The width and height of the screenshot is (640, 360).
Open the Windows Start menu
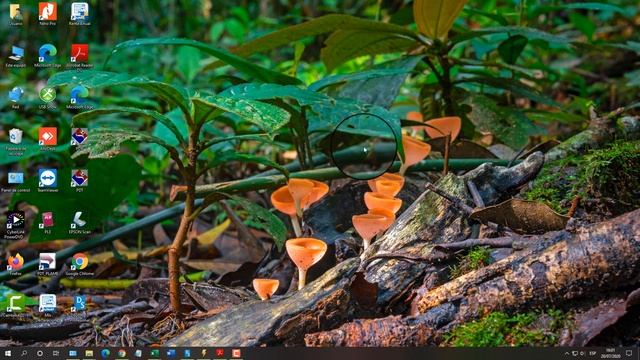pos(7,353)
